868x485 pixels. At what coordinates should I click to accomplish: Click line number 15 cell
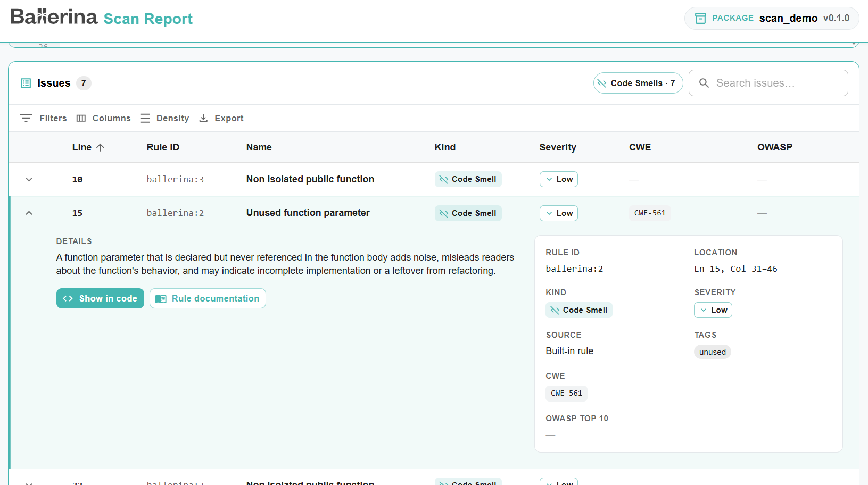[77, 213]
